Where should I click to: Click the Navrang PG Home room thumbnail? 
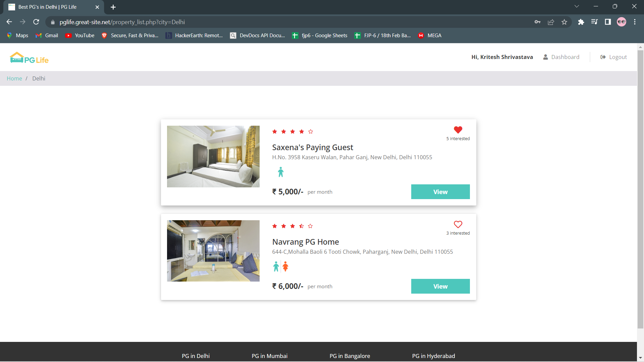tap(213, 251)
